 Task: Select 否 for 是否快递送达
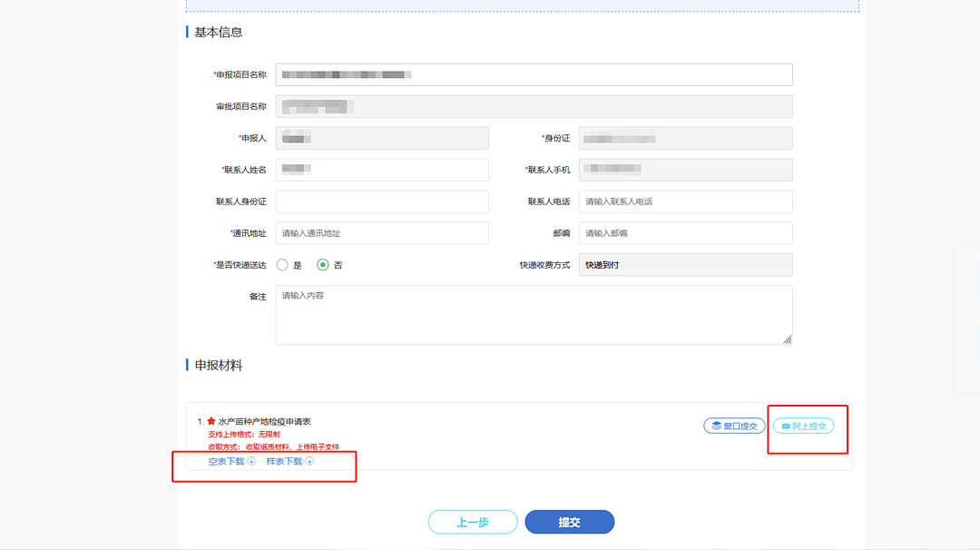click(x=322, y=265)
